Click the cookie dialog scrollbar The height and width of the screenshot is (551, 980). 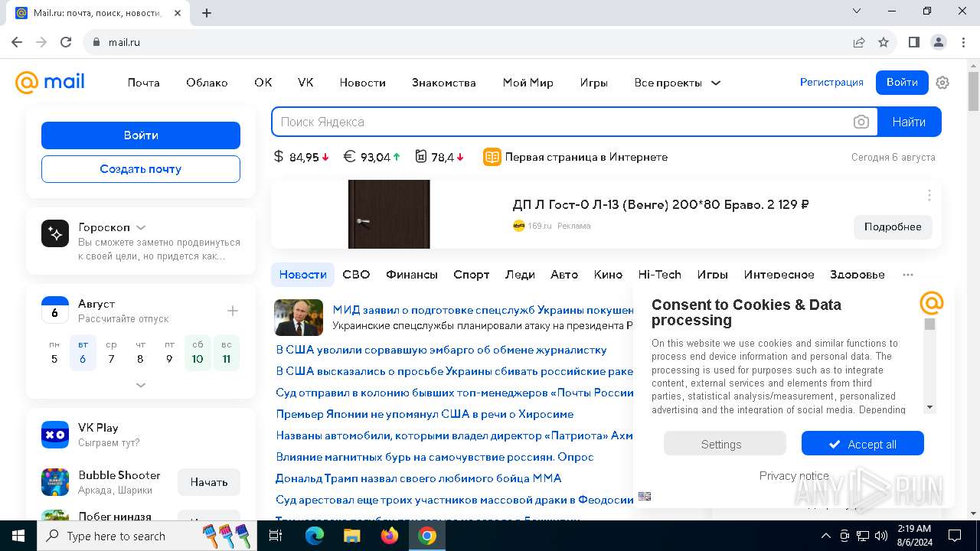coord(930,366)
